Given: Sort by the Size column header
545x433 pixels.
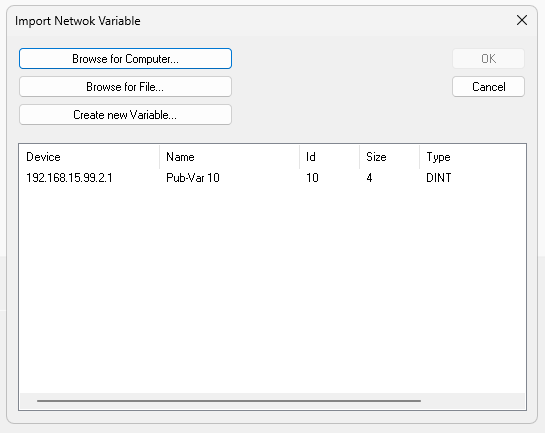Looking at the screenshot, I should point(390,157).
